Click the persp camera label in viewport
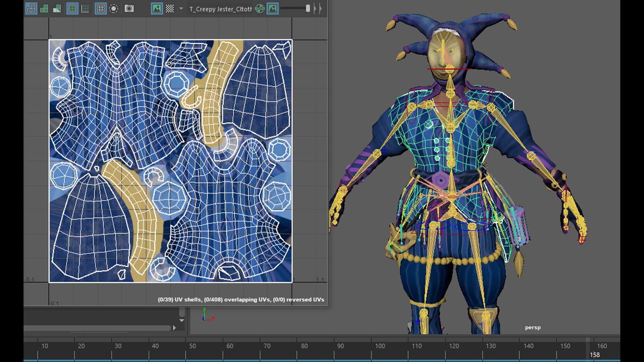Screen dimensions: 644x362 [x=533, y=327]
